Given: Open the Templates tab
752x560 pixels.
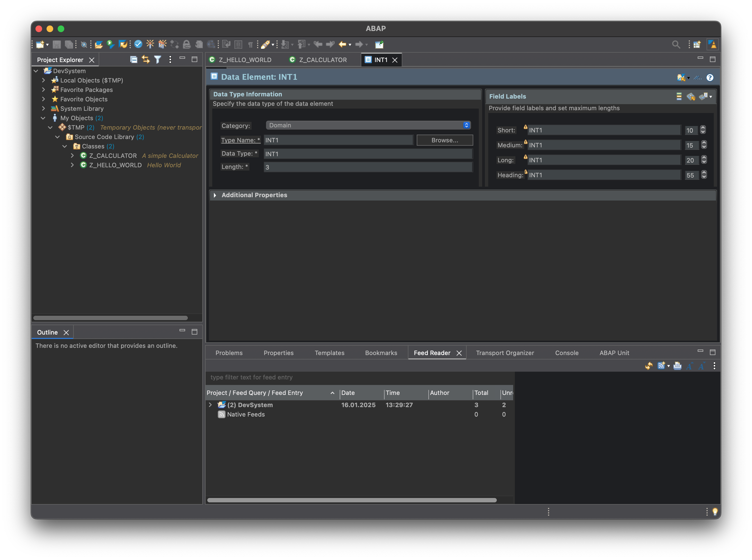Looking at the screenshot, I should (x=329, y=353).
